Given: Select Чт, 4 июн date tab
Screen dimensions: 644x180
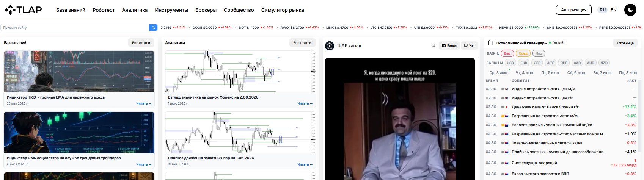Looking at the screenshot, I should click(524, 72).
